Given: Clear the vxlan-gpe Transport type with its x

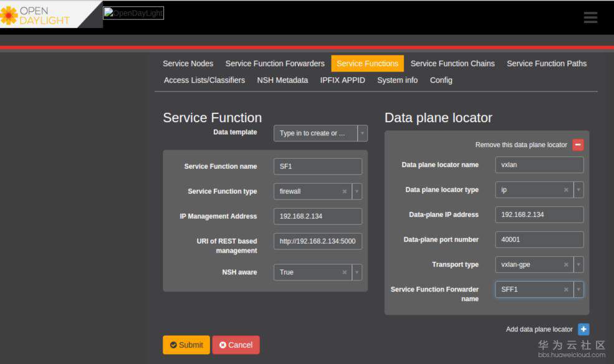Looking at the screenshot, I should click(x=566, y=264).
